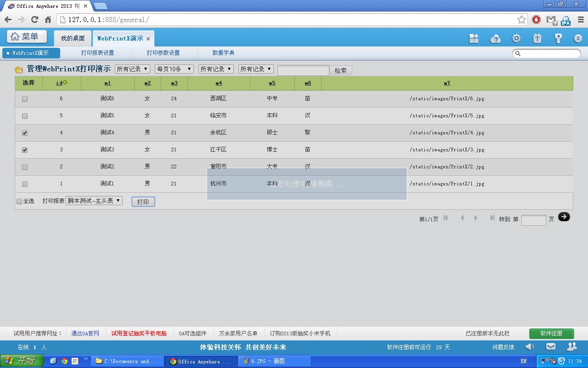588x368 pixels.
Task: Close the WebPrintX演示 tab
Action: coord(148,39)
